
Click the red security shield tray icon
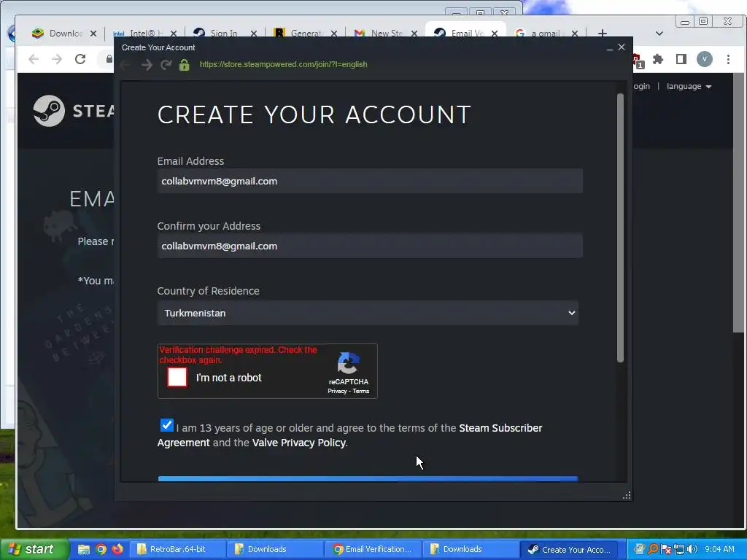tap(666, 549)
